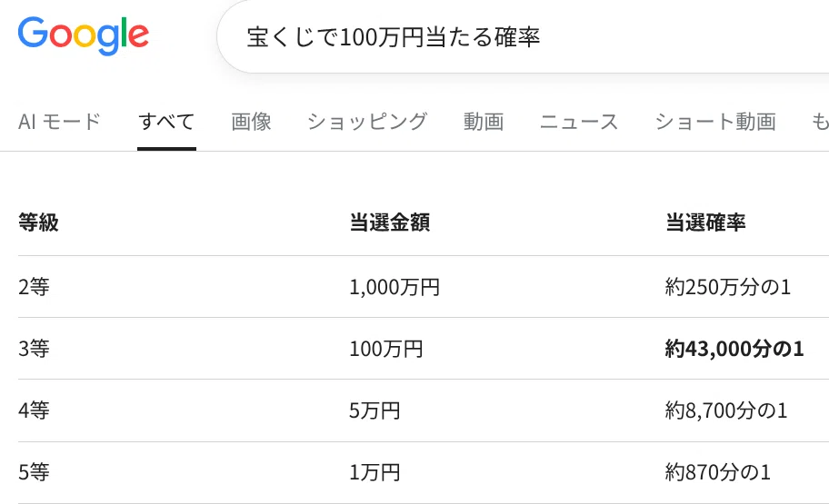Select the 2等 row label

point(34,287)
